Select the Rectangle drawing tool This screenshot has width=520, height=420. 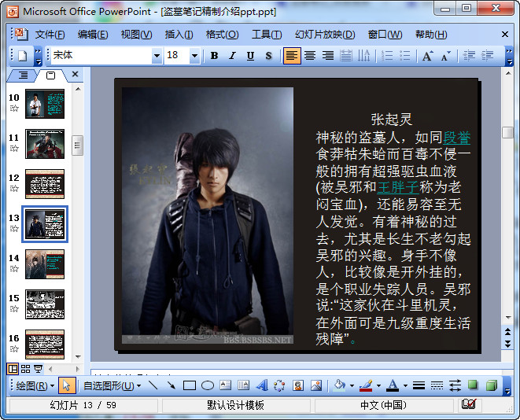(190, 385)
